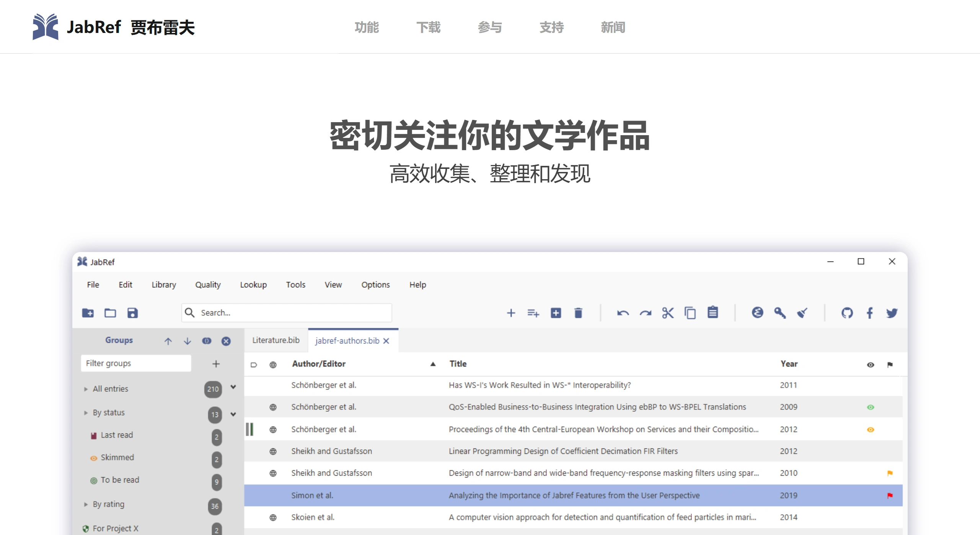Switch to the Literature.bib tab
The height and width of the screenshot is (535, 980).
tap(275, 340)
